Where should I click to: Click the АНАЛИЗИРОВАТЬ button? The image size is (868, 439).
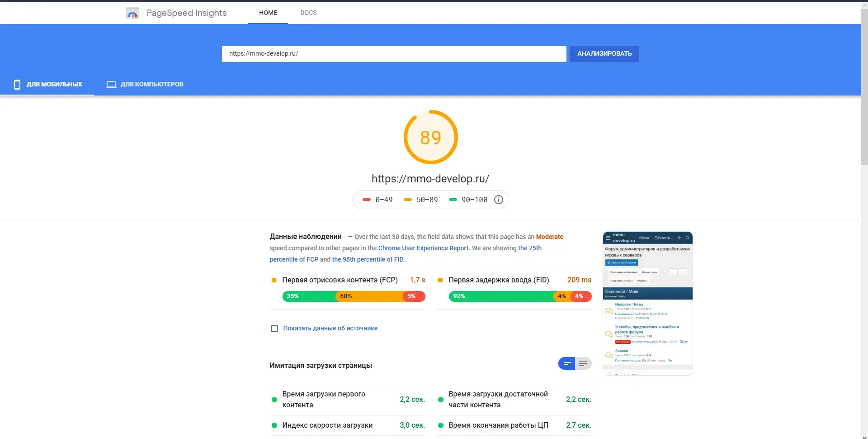604,53
